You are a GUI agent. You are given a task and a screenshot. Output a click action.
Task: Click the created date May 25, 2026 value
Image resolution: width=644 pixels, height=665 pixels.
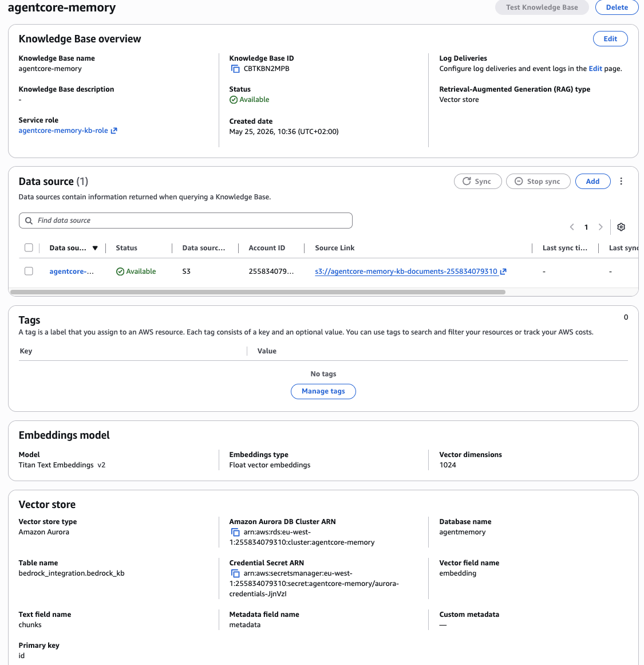click(x=284, y=132)
